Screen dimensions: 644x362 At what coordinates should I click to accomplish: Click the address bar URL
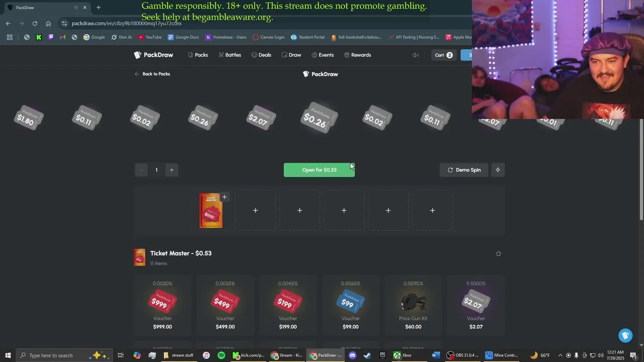pos(127,23)
